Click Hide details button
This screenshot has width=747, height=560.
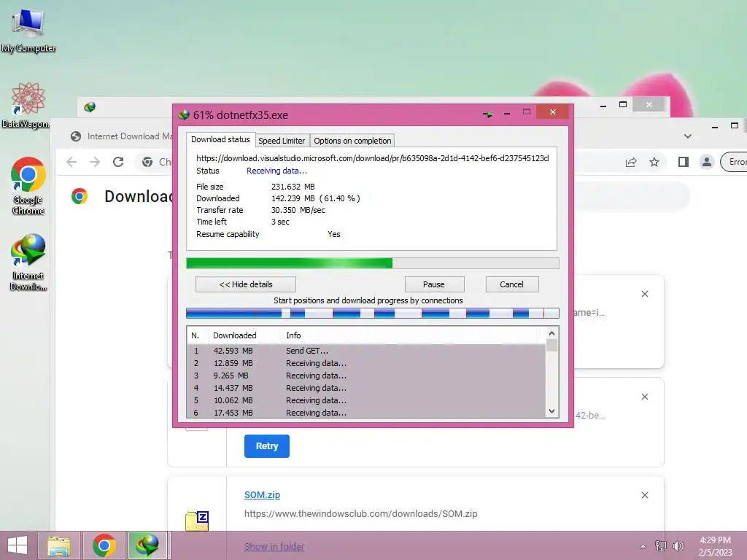246,284
